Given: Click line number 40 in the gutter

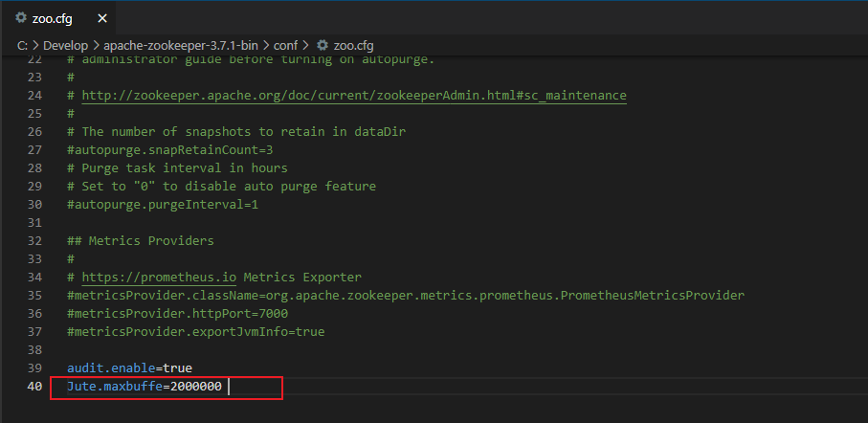Looking at the screenshot, I should click(34, 387).
